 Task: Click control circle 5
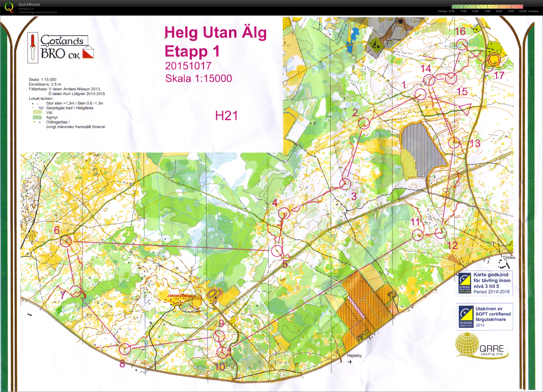pos(277,251)
